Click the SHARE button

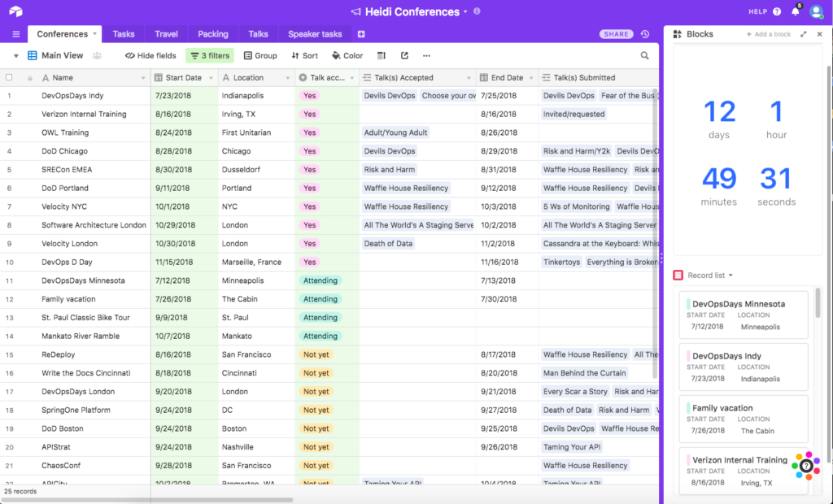pyautogui.click(x=617, y=34)
